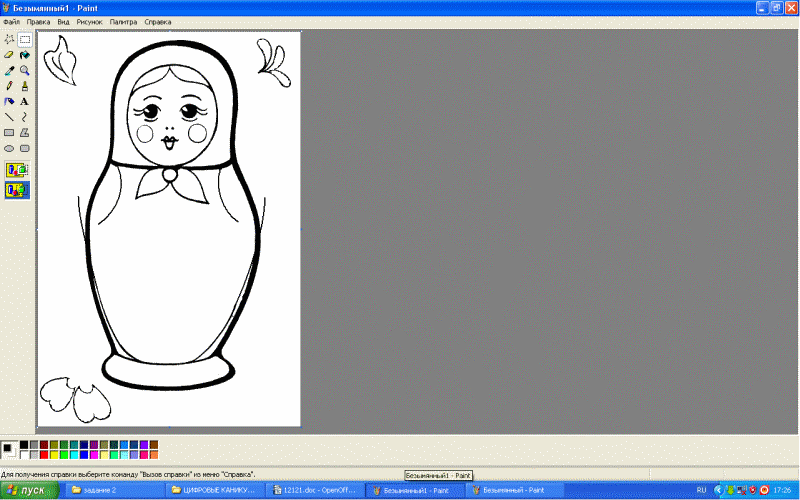Select the straight Line tool
This screenshot has height=500, width=800.
pyautogui.click(x=9, y=117)
